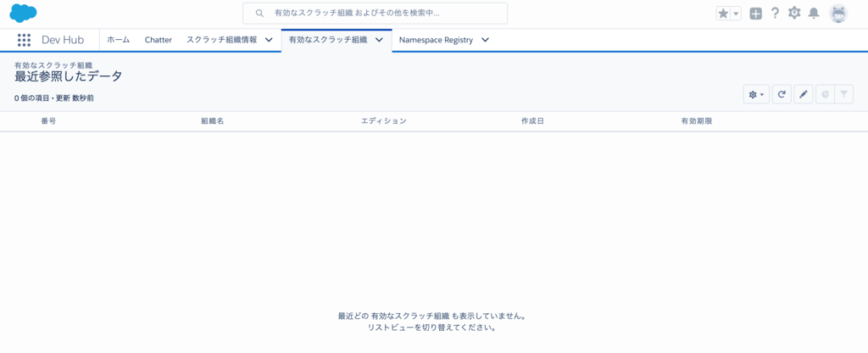Sort by エディション column header
This screenshot has width=868, height=353.
click(x=384, y=120)
